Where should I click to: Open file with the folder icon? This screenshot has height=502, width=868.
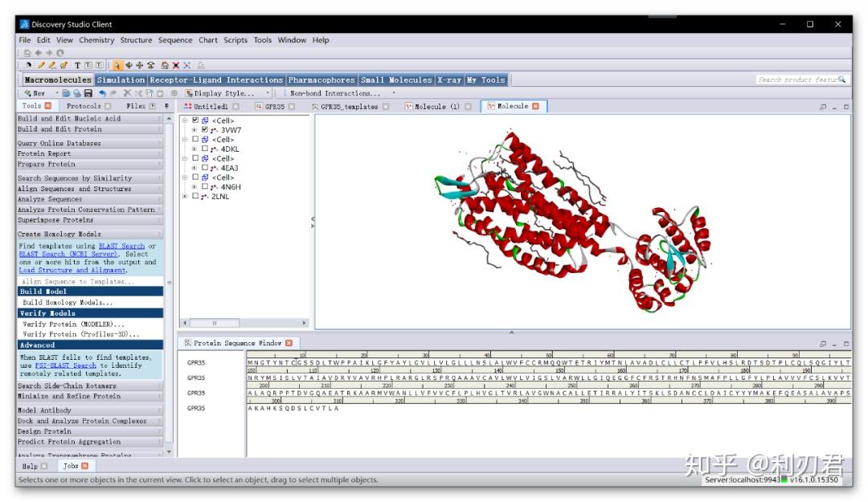tap(66, 93)
